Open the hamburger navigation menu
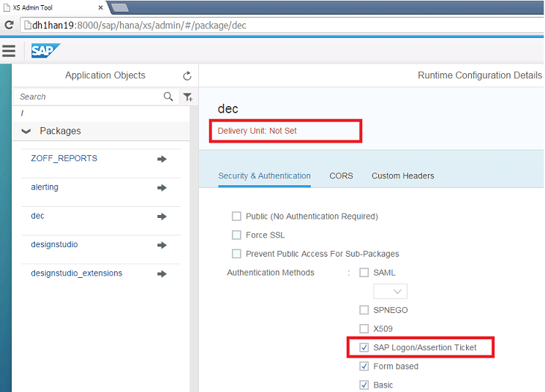This screenshot has width=545, height=392. click(9, 51)
